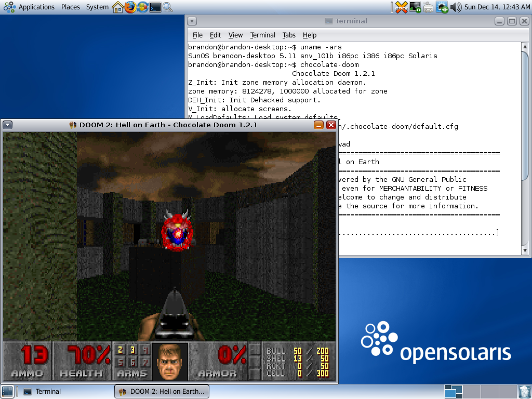
Task: Open the DOOM 2 window menu arrow
Action: [8, 125]
